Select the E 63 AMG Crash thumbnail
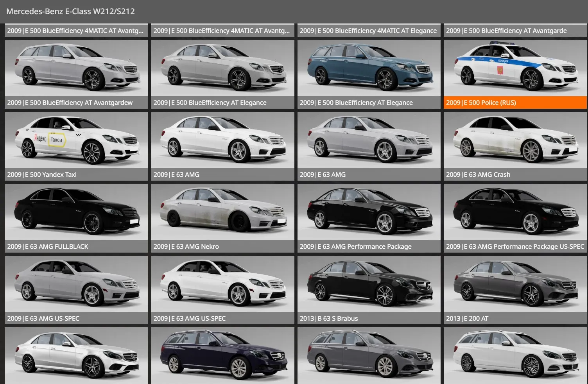588x384 pixels. pos(515,140)
